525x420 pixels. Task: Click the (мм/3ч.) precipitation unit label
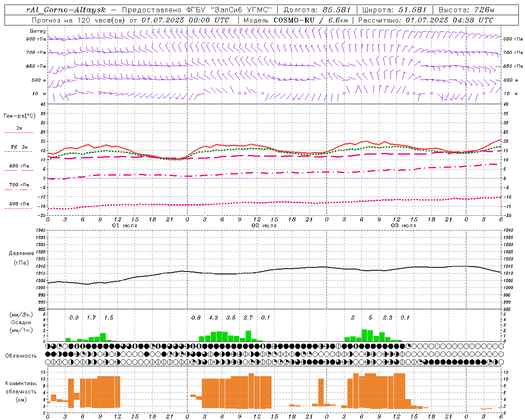(21, 315)
